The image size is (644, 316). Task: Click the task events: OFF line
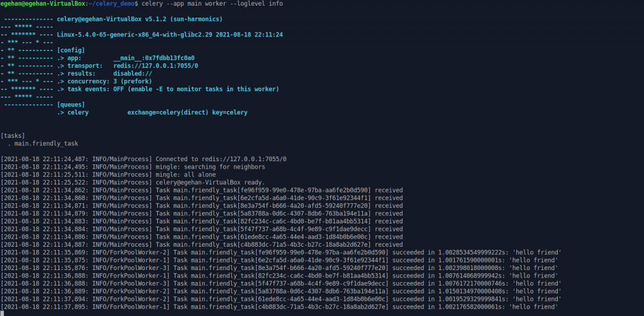170,89
